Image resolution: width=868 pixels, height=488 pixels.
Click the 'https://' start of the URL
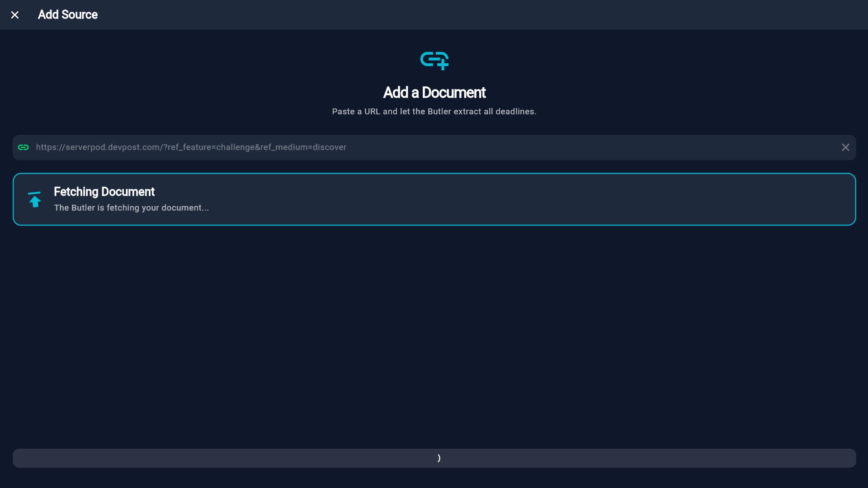50,147
